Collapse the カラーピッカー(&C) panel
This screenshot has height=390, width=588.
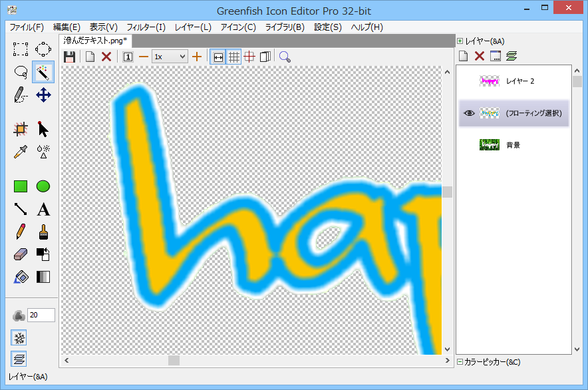click(x=460, y=362)
